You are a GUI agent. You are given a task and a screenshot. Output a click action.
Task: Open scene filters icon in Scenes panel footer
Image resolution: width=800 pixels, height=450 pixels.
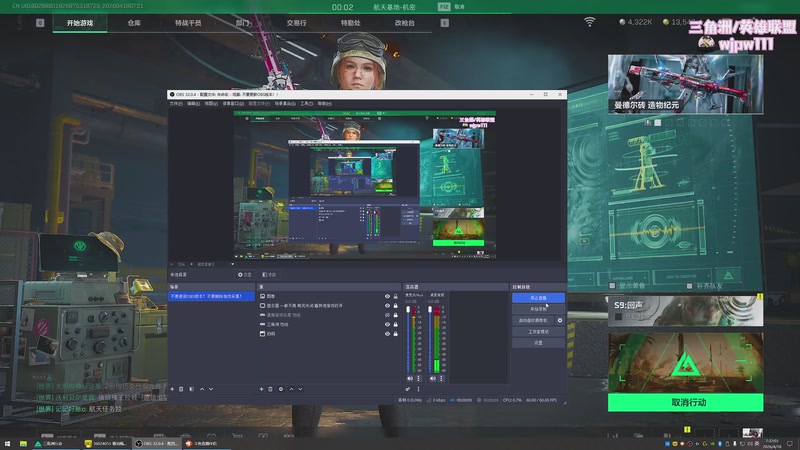click(191, 389)
